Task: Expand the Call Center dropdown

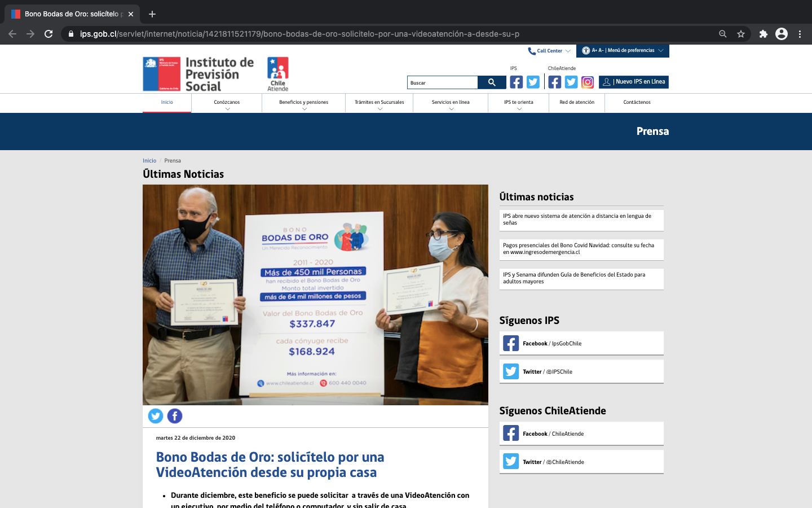Action: pyautogui.click(x=549, y=51)
